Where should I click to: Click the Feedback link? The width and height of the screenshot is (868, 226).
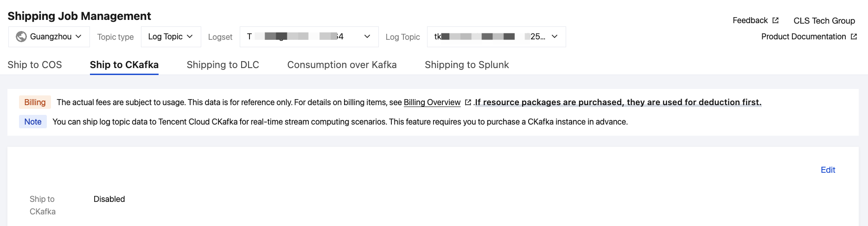pyautogui.click(x=750, y=20)
